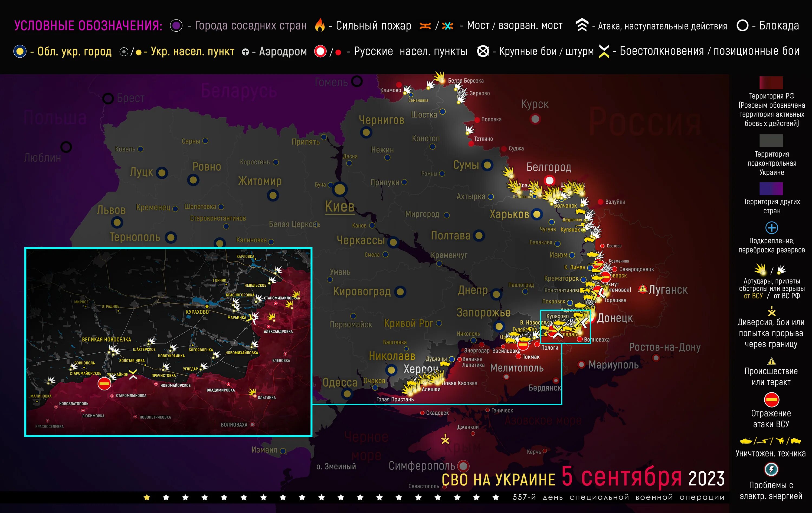Click the 'Бердянск' label
Viewport: 812px width, 513px height.
click(x=545, y=388)
